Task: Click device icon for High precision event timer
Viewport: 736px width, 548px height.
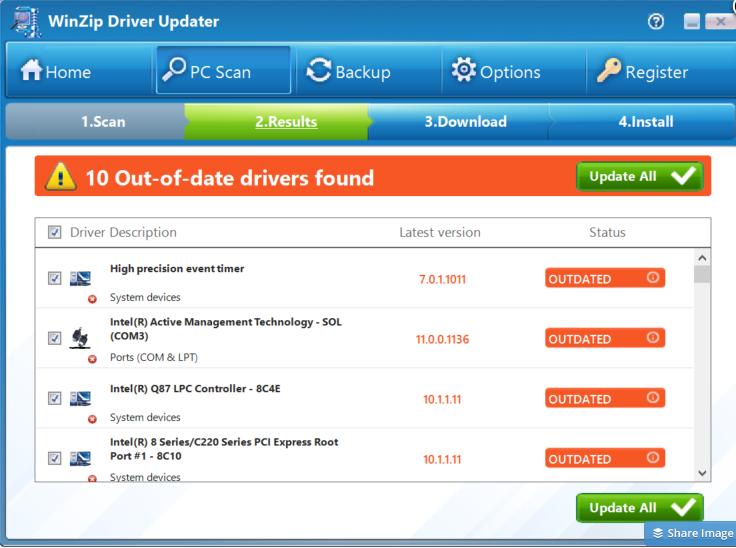Action: click(80, 278)
